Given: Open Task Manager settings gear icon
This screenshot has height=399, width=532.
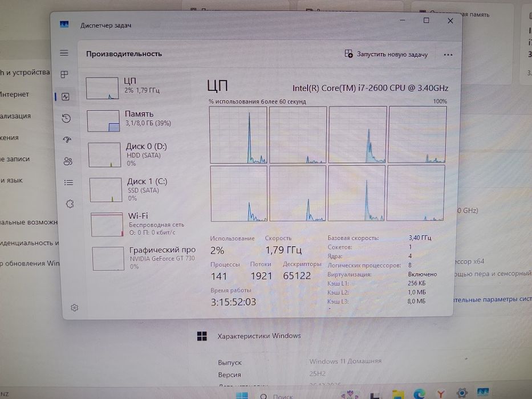Looking at the screenshot, I should coord(74,308).
